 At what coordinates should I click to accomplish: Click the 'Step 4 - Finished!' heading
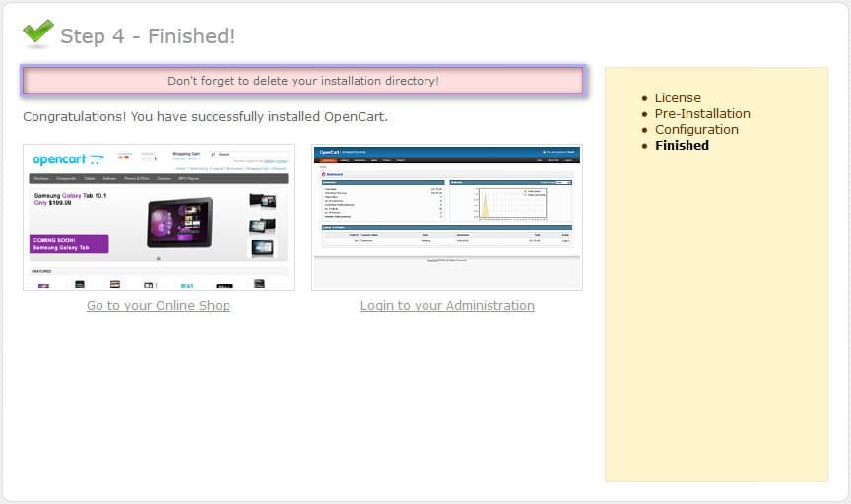pyautogui.click(x=148, y=36)
